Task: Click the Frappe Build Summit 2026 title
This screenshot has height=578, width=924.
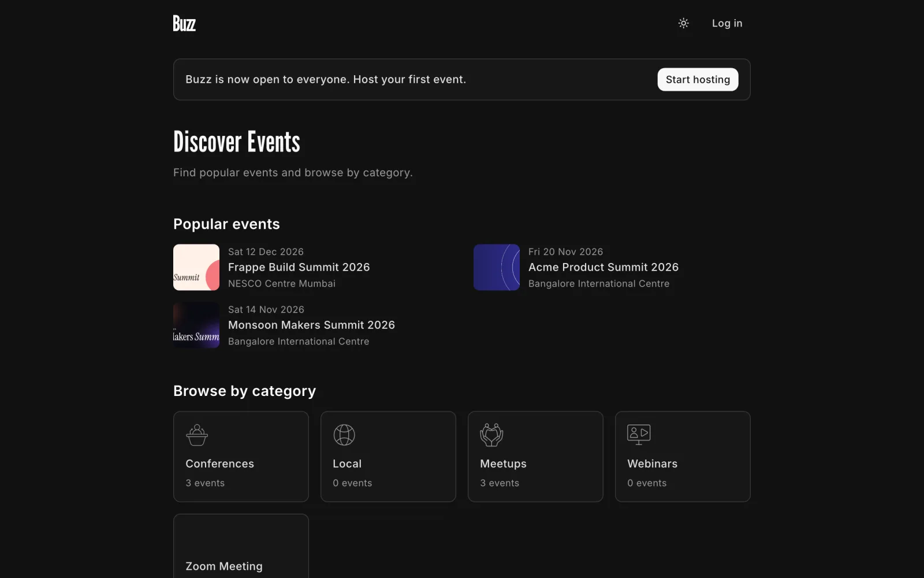Action: click(299, 267)
